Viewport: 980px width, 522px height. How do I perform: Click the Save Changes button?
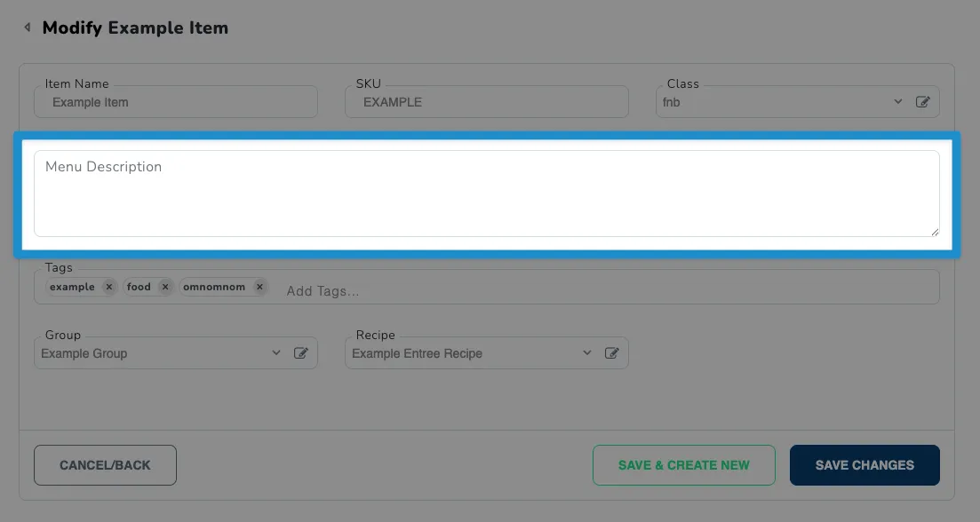coord(864,465)
